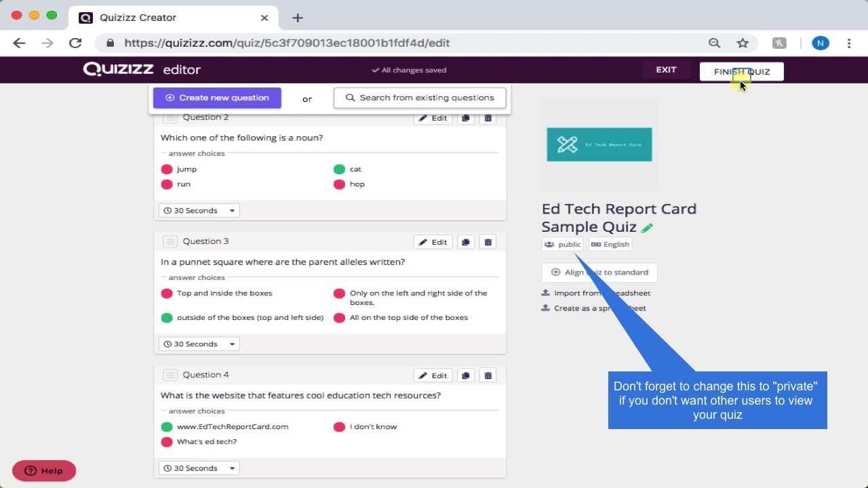
Task: Click Search from existing questions field
Action: [419, 97]
